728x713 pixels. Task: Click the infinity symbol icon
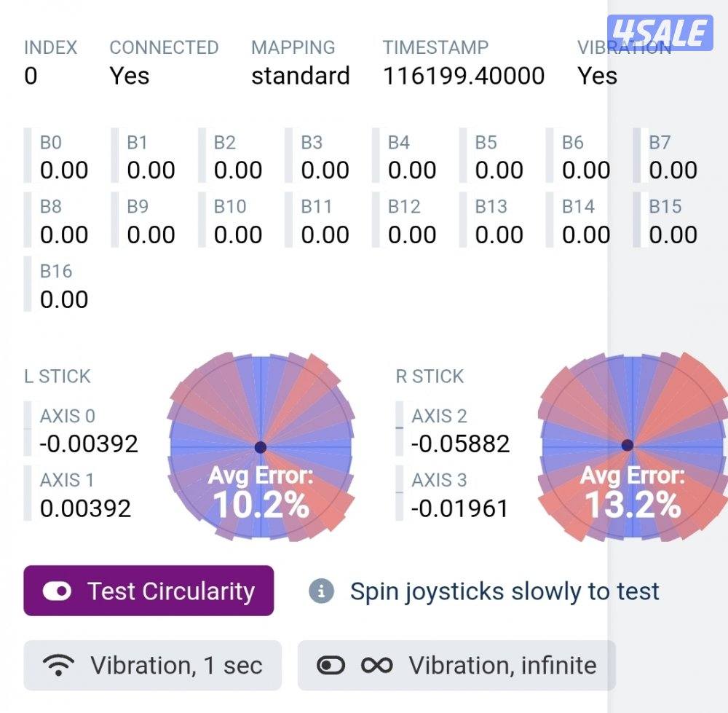click(x=376, y=665)
